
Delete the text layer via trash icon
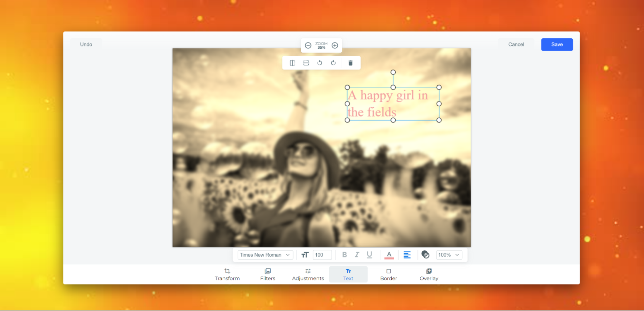coord(351,63)
